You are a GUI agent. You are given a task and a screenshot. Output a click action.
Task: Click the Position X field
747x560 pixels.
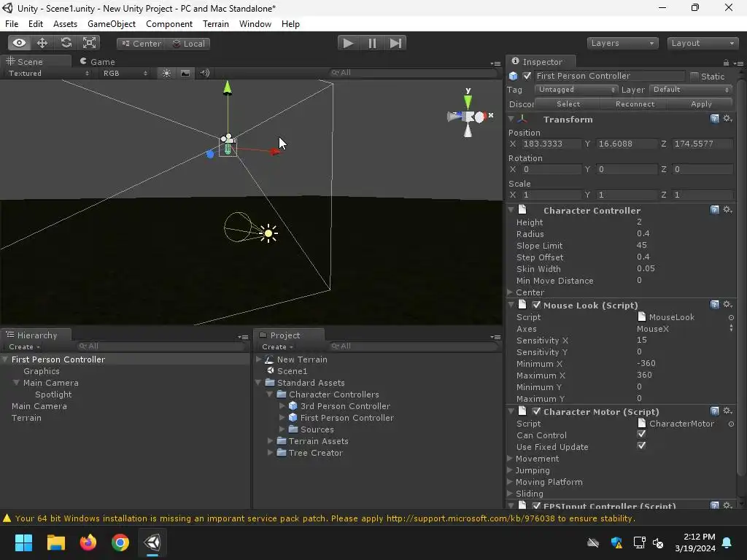coord(551,144)
